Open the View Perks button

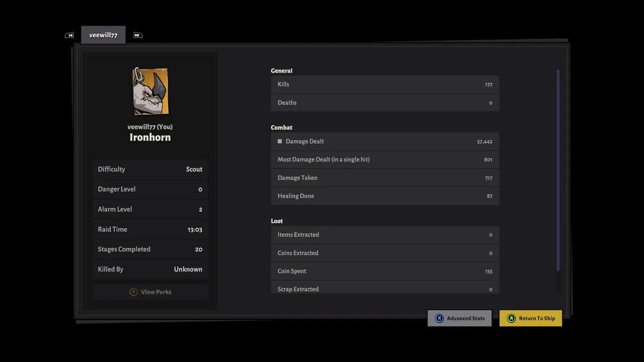pos(150,292)
